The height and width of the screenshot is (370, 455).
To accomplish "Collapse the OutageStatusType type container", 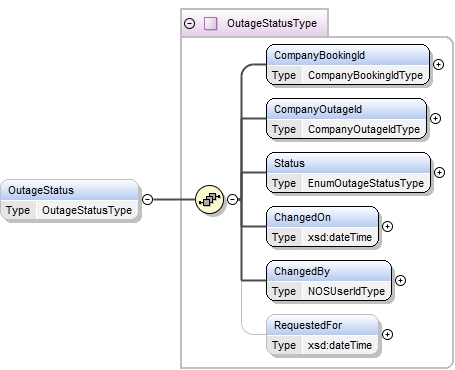I will point(190,24).
